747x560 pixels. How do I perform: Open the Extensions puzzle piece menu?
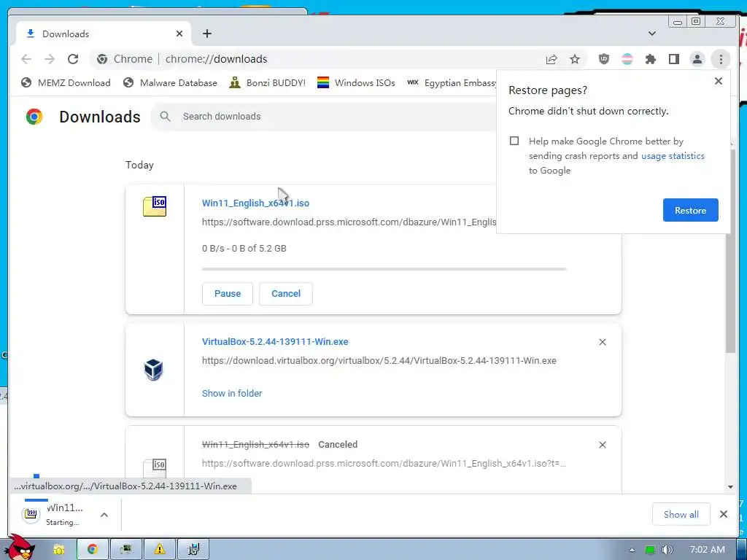point(650,59)
